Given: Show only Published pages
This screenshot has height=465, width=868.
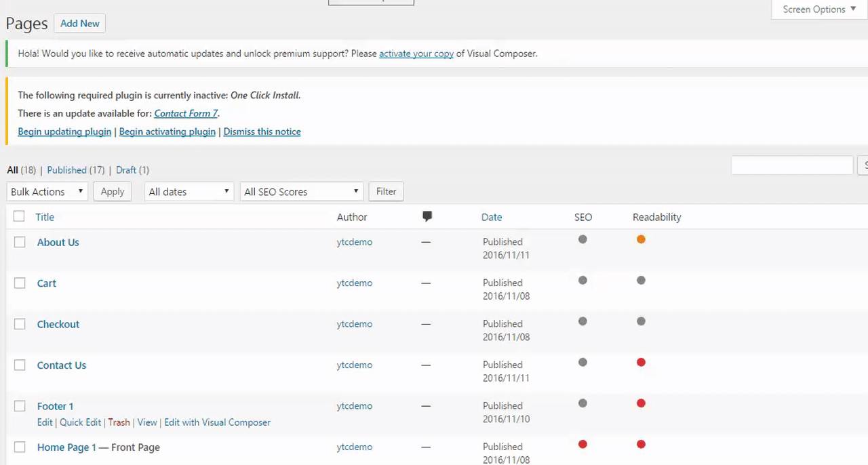Looking at the screenshot, I should click(x=66, y=170).
